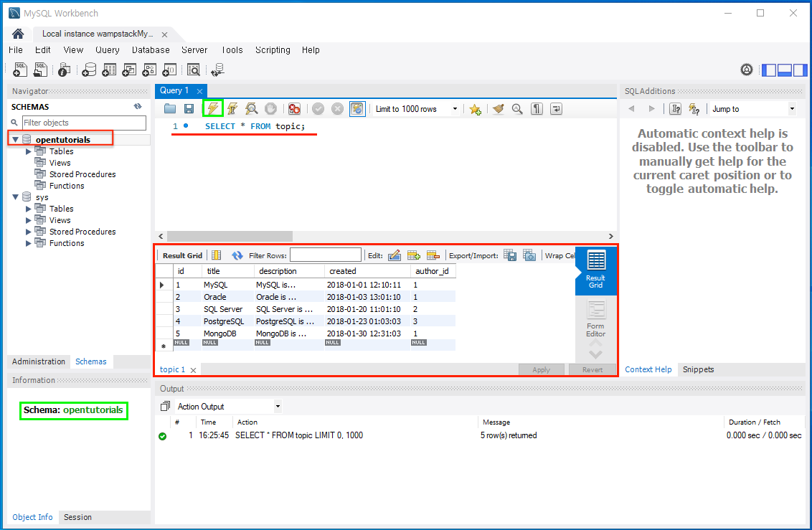Toggle word wrapping in editor

(556, 109)
